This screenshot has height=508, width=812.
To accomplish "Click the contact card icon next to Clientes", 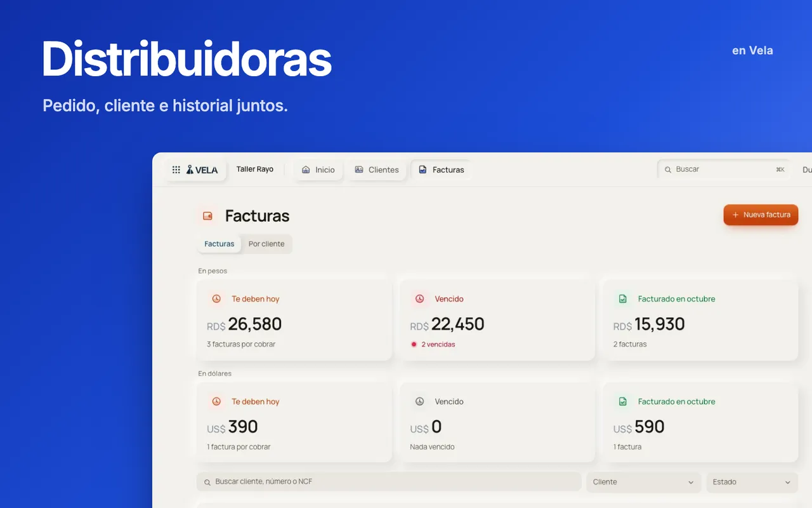I will [359, 170].
